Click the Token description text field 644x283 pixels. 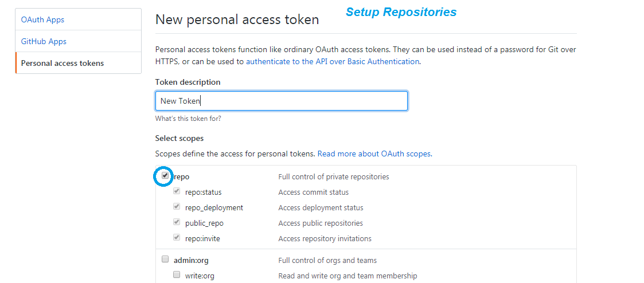tap(281, 101)
